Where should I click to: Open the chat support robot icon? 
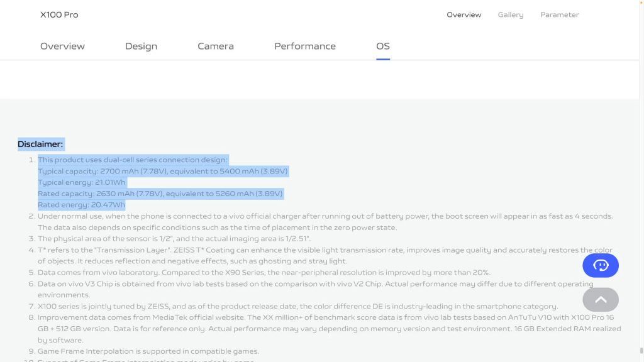(x=601, y=266)
